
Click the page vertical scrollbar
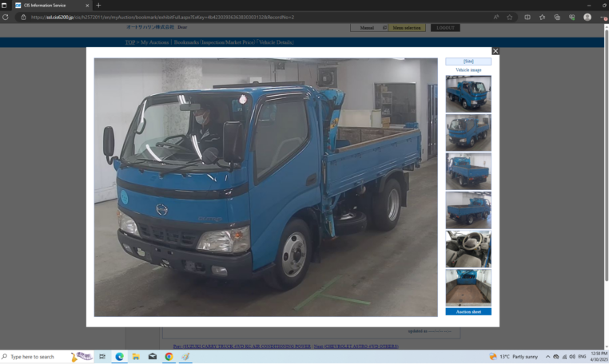[x=607, y=155]
